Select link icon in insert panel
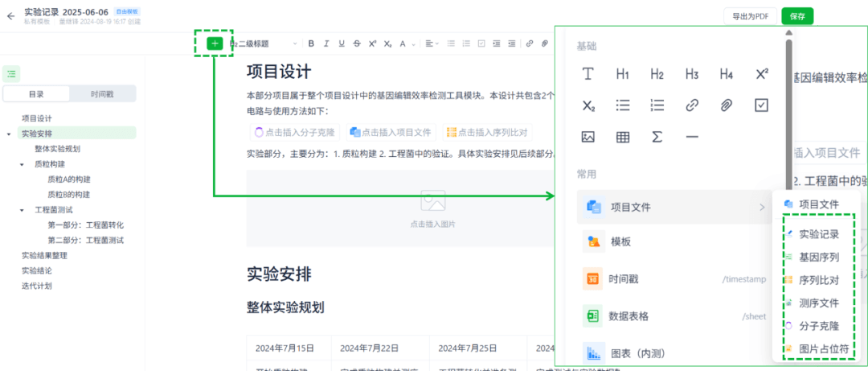 (692, 105)
